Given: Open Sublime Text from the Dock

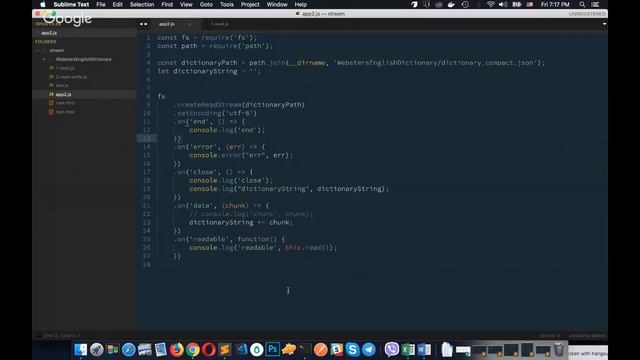Looking at the screenshot, I should point(224,350).
